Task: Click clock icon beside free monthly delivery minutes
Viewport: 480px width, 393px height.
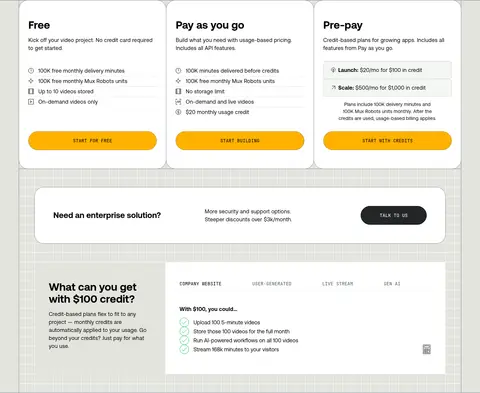Action: tap(31, 71)
